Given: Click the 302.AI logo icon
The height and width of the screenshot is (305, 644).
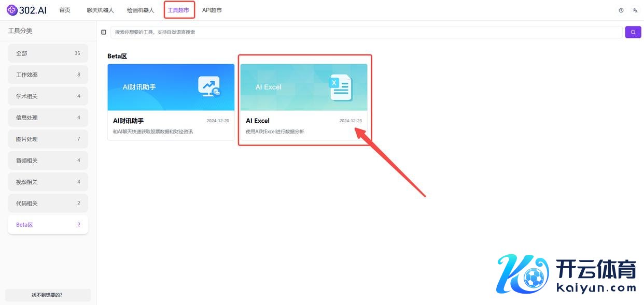Looking at the screenshot, I should (x=12, y=10).
